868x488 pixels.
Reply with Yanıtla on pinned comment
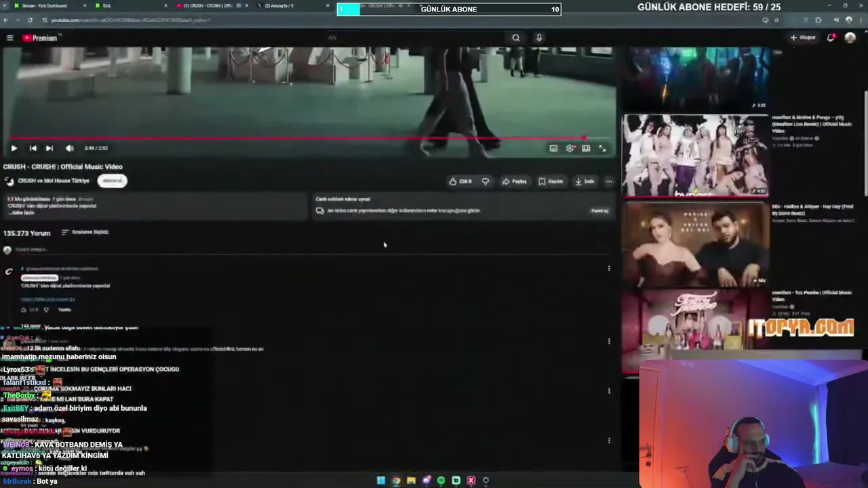(64, 310)
